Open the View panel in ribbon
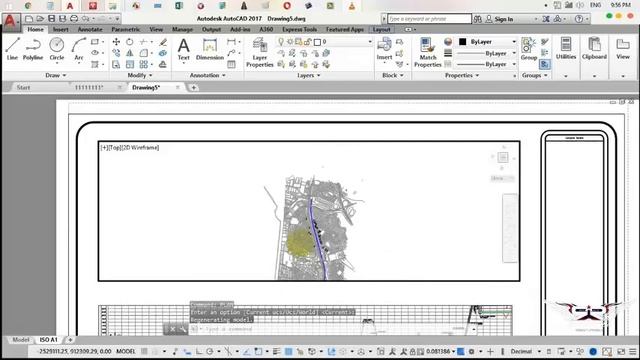The image size is (640, 360). (623, 49)
